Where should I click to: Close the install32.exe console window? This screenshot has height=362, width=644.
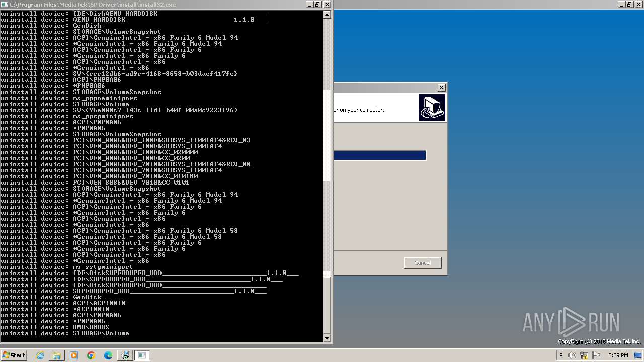327,4
